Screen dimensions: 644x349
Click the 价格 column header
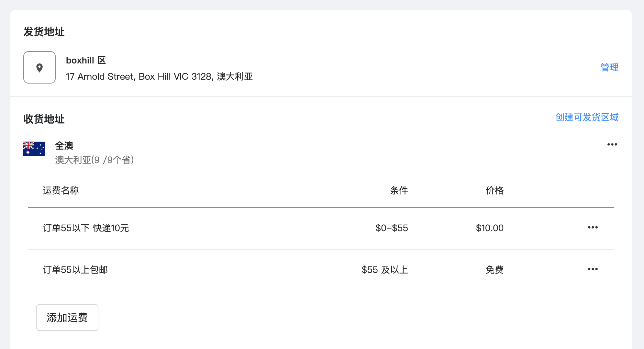click(494, 190)
